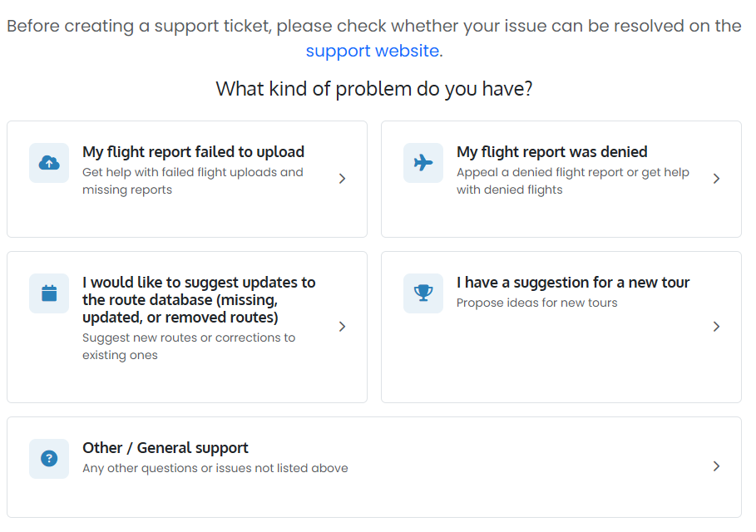Click the trophy icon for new tour suggestions
Viewport: 756px width, 532px height.
(423, 293)
